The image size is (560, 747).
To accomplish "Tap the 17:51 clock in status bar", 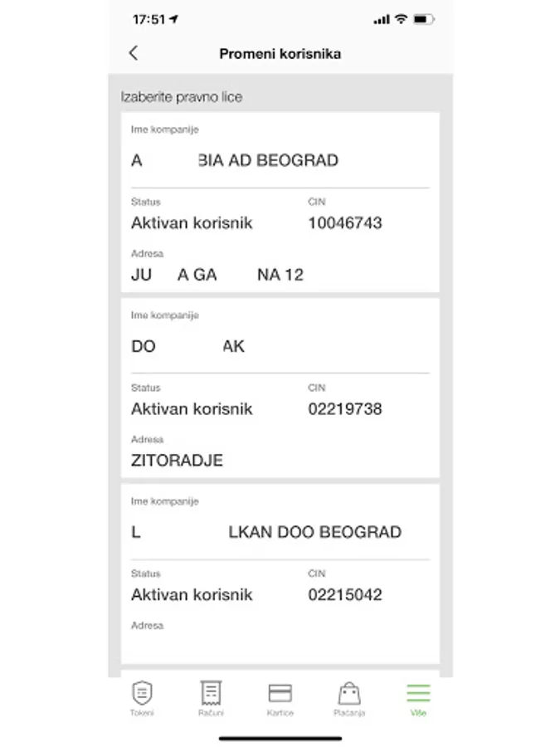I will 149,19.
